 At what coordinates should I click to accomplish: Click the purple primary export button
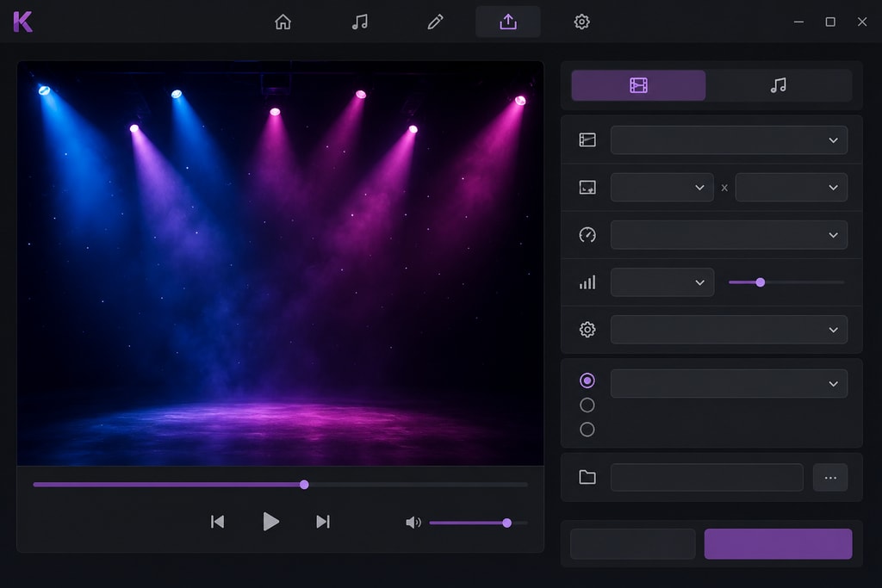pyautogui.click(x=778, y=543)
